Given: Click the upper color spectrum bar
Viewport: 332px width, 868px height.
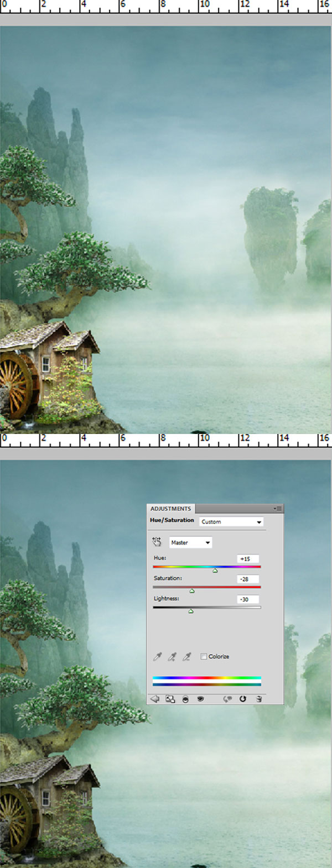Looking at the screenshot, I should click(x=207, y=678).
